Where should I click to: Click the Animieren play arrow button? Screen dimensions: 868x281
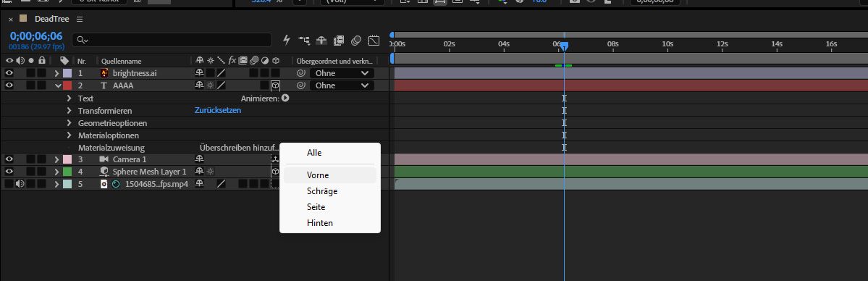285,98
